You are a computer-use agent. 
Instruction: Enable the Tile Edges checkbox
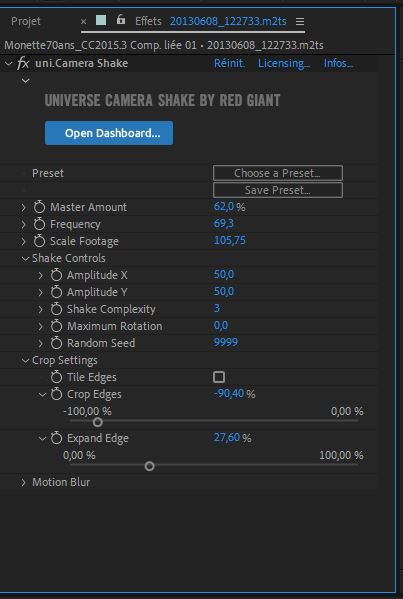pyautogui.click(x=219, y=377)
